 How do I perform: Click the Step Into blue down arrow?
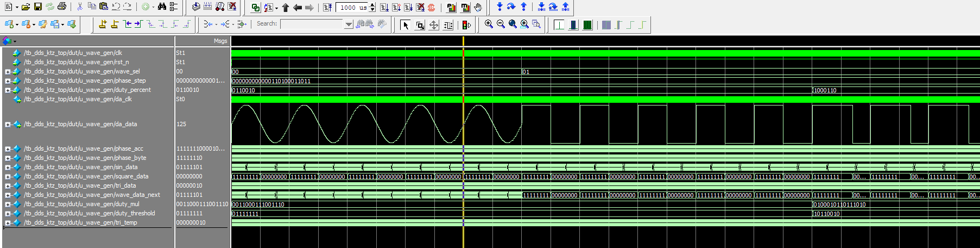[x=500, y=7]
